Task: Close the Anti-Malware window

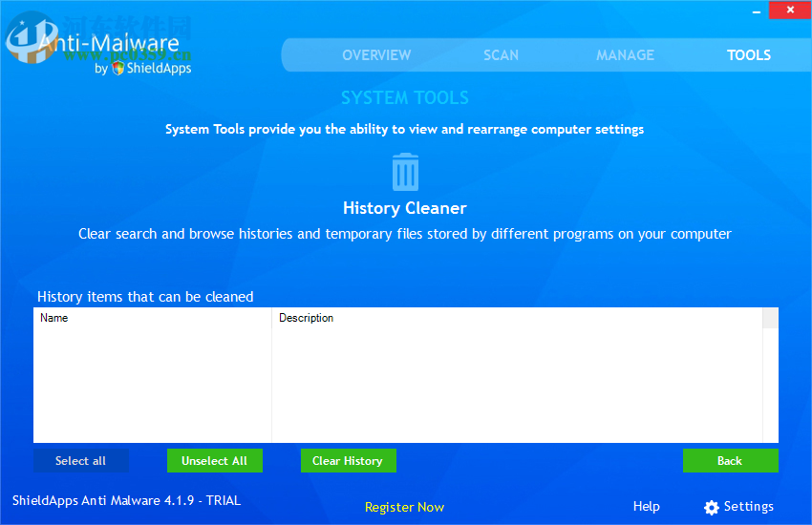Action: (x=790, y=10)
